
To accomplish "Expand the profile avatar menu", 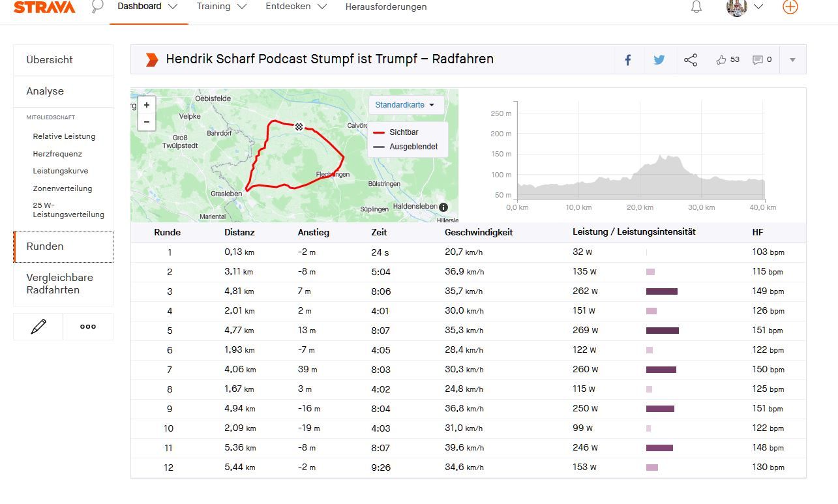I will 745,7.
